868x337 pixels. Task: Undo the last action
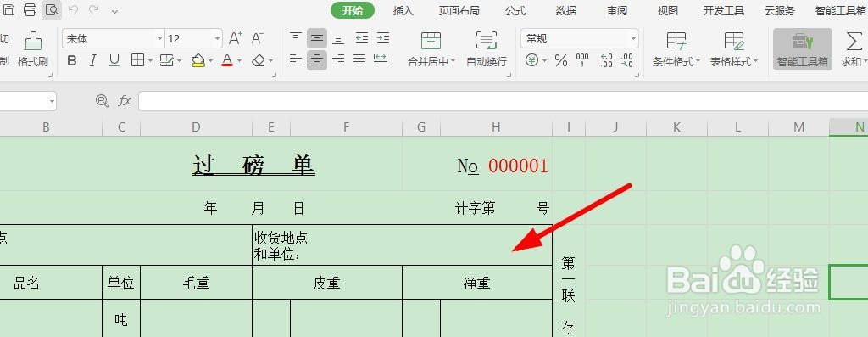(73, 9)
